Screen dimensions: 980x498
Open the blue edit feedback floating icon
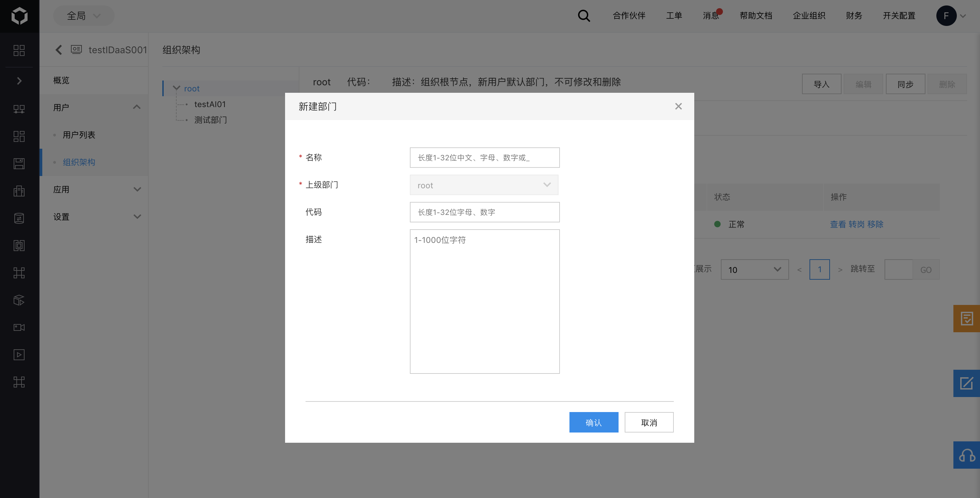[x=966, y=383]
